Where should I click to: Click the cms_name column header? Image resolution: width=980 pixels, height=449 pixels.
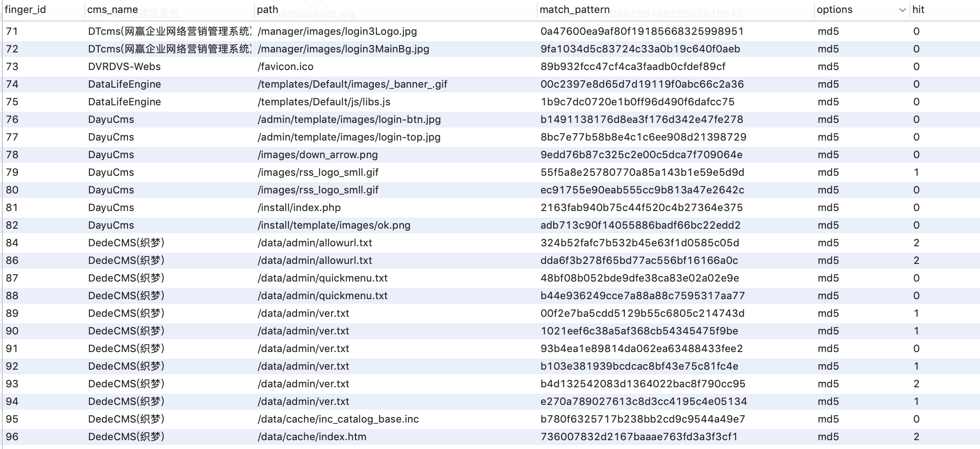pyautogui.click(x=113, y=10)
